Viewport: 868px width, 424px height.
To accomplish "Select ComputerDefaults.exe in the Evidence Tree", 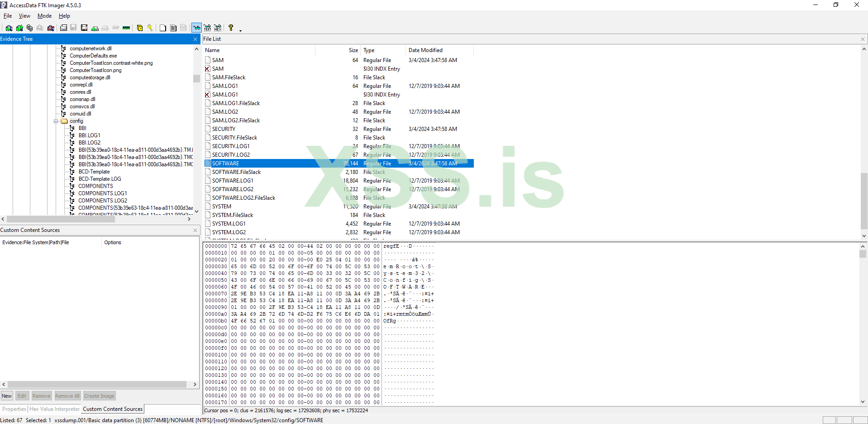I will tap(93, 56).
